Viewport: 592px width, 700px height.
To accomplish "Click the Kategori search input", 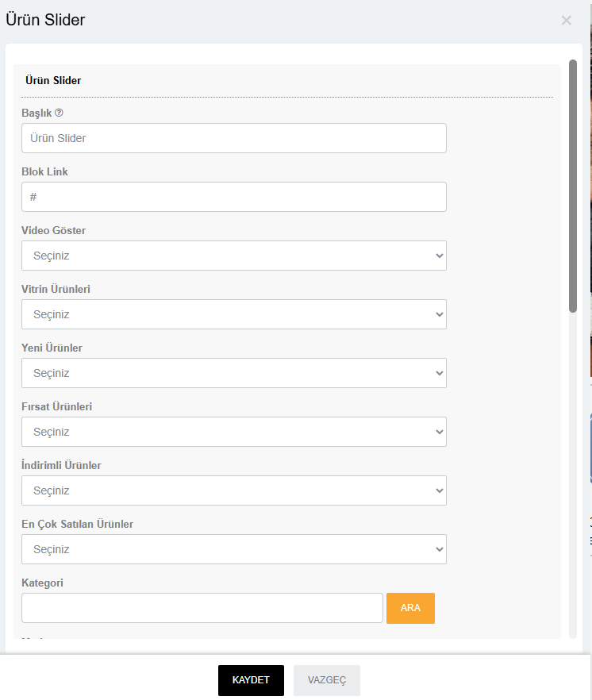I will coord(202,608).
